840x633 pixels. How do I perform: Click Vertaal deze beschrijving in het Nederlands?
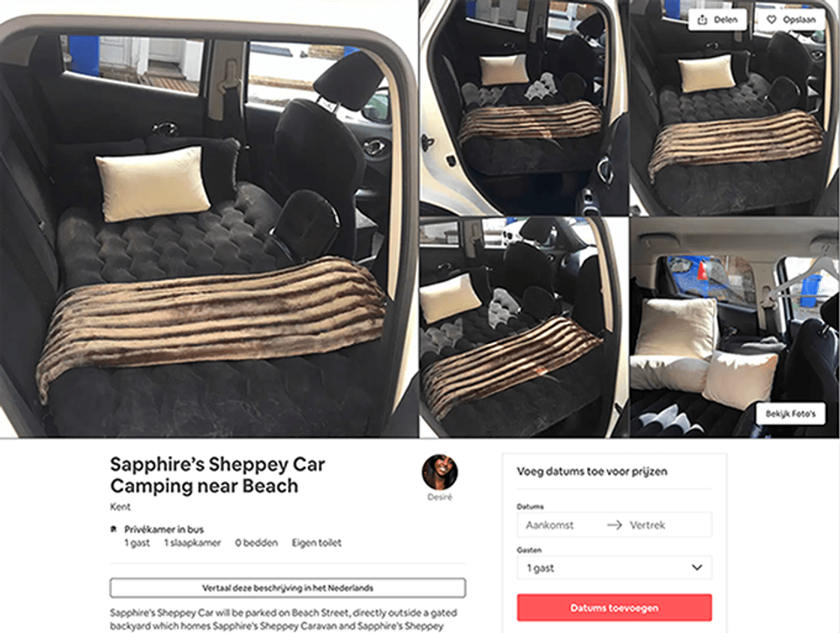point(288,587)
